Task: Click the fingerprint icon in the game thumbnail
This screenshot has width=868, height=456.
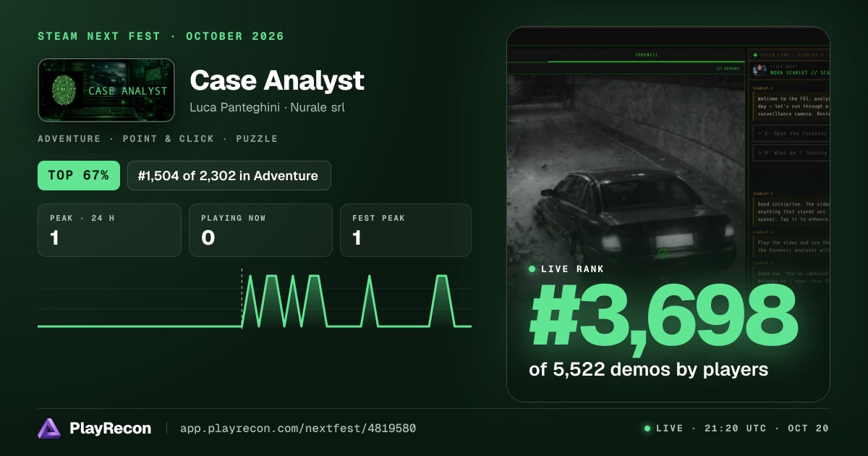Action: (x=64, y=90)
